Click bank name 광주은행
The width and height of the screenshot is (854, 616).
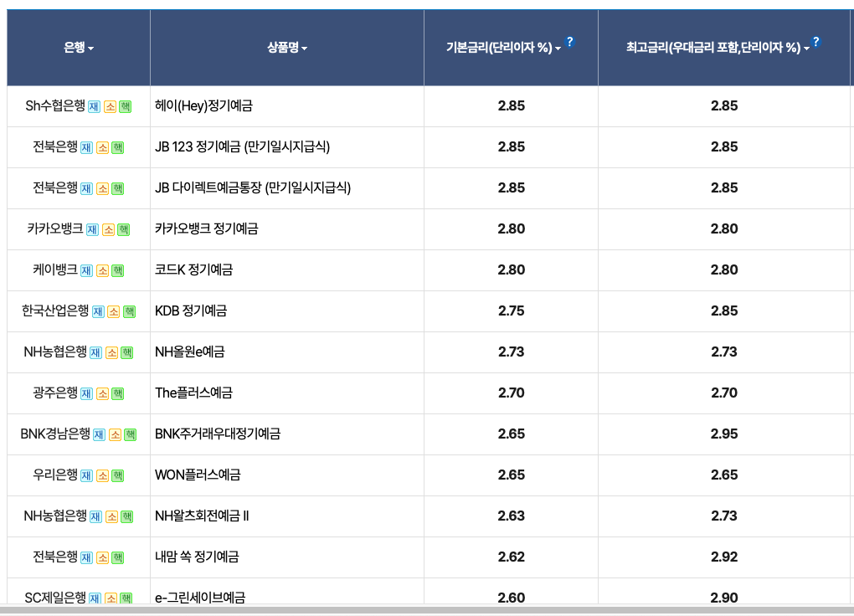pyautogui.click(x=55, y=393)
